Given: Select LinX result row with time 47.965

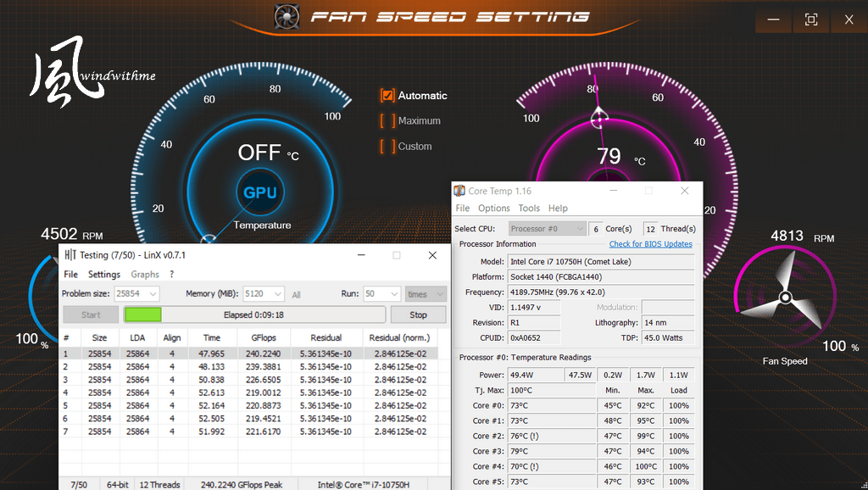Looking at the screenshot, I should pyautogui.click(x=248, y=354).
